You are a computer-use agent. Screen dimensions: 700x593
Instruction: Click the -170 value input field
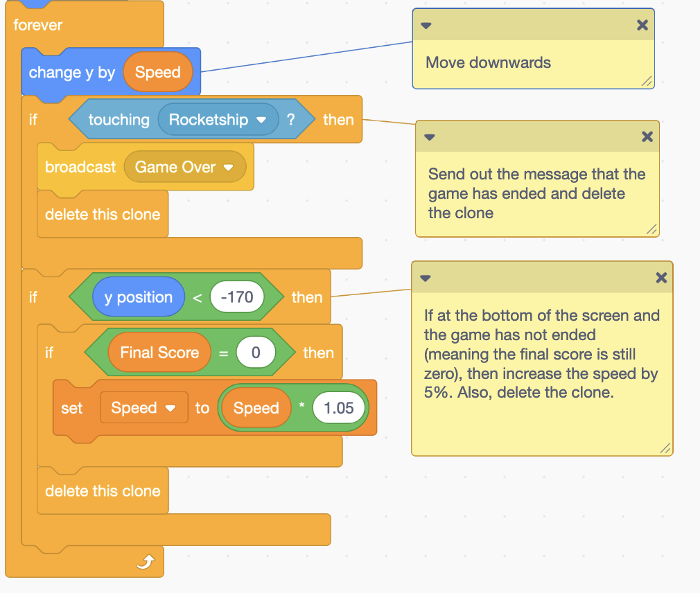tap(236, 298)
